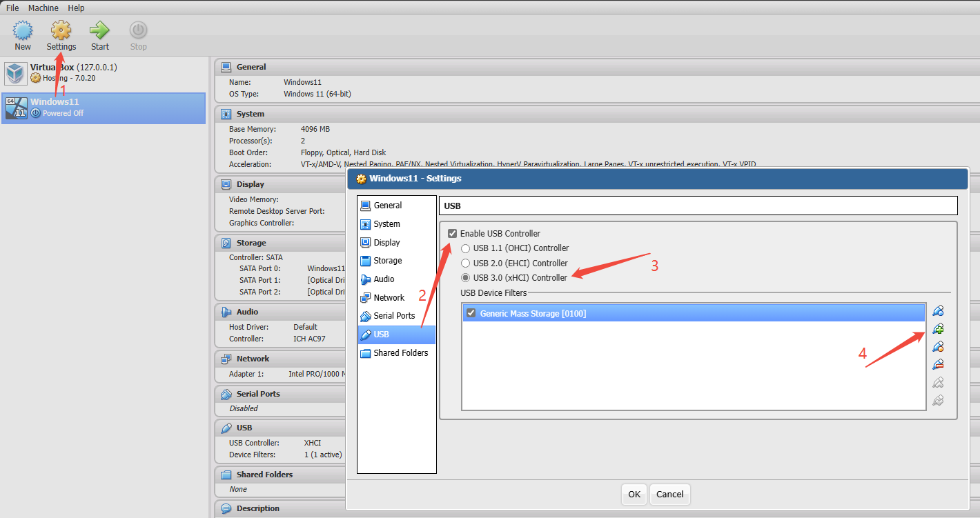Move the selected USB filter up
Screen dimensions: 980x518
pyautogui.click(x=938, y=383)
